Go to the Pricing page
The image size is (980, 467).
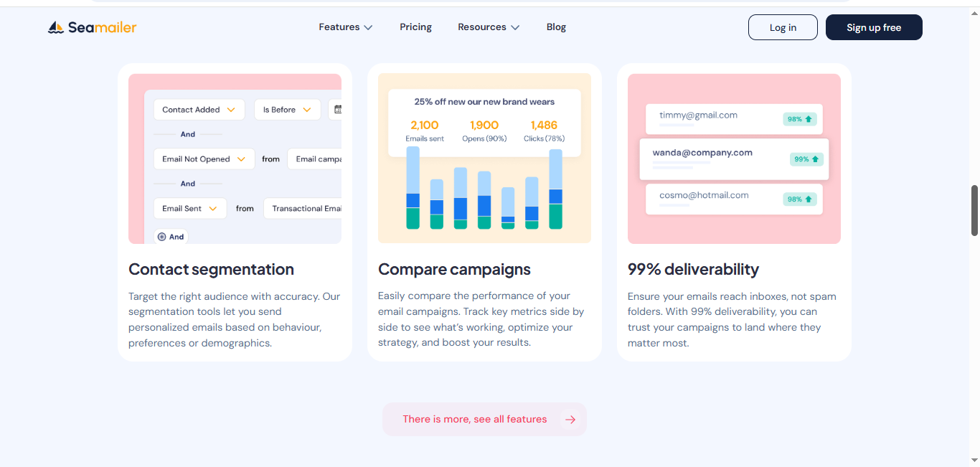[415, 27]
